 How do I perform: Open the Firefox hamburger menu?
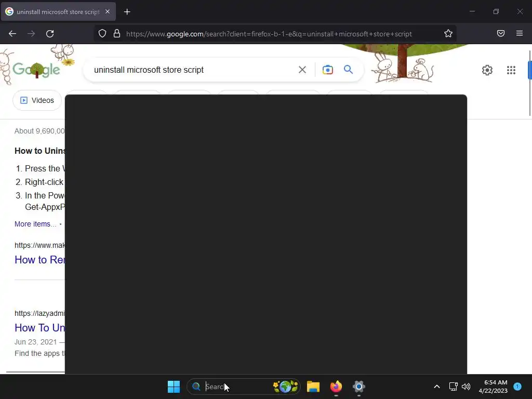[519, 33]
